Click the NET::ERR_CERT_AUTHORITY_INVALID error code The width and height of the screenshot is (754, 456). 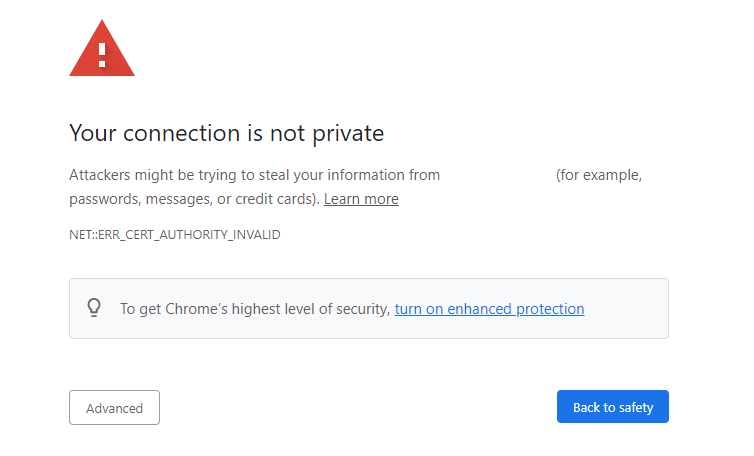click(174, 235)
